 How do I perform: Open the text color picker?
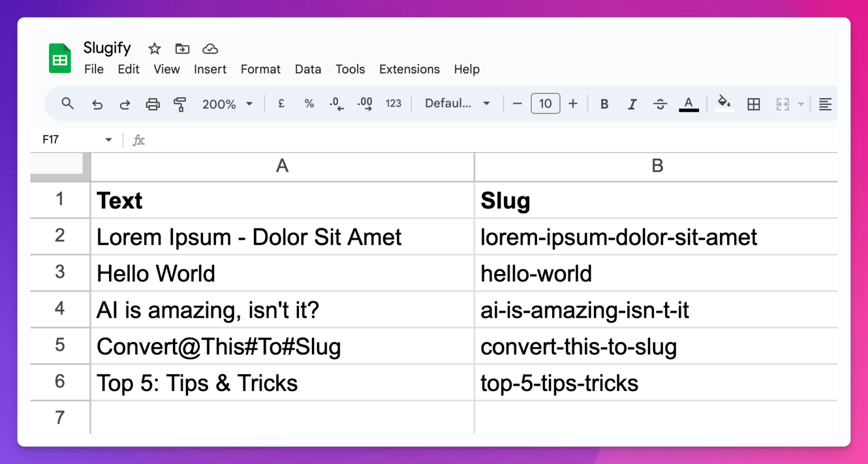tap(688, 104)
